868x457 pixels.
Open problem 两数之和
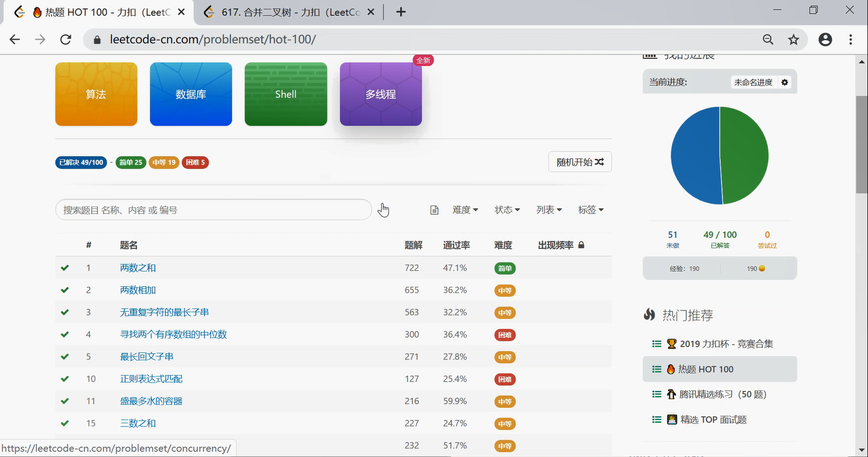click(138, 268)
